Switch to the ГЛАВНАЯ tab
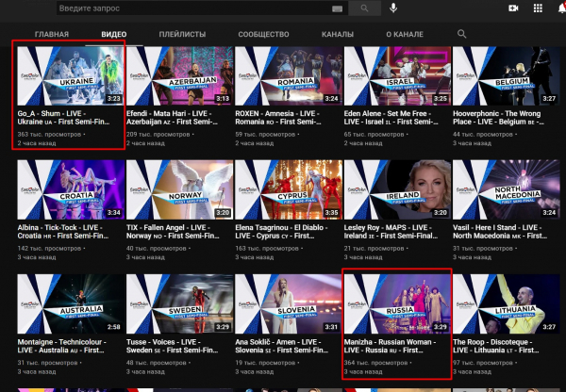Image resolution: width=566 pixels, height=392 pixels. [52, 34]
